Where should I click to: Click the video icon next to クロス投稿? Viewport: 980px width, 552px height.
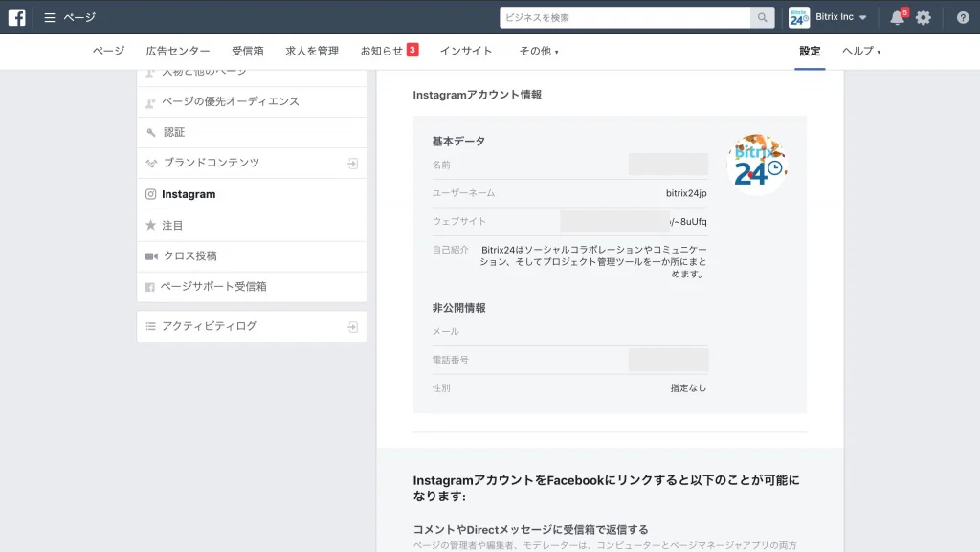tap(151, 256)
